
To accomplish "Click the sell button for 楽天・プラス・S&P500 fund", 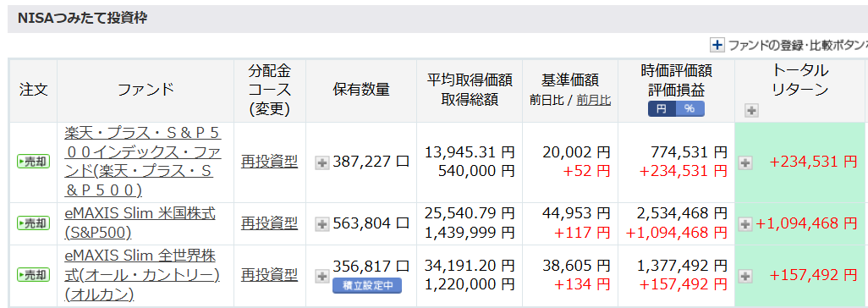I will point(33,162).
